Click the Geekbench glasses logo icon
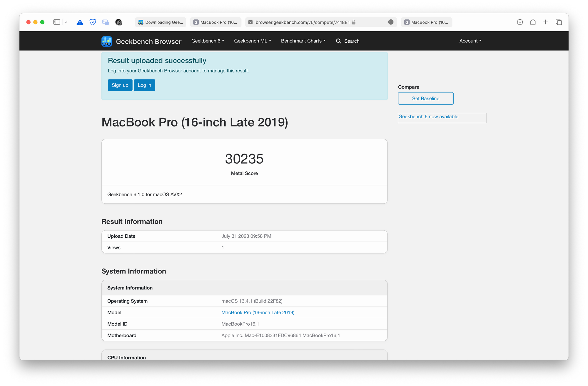The width and height of the screenshot is (588, 386). point(107,41)
